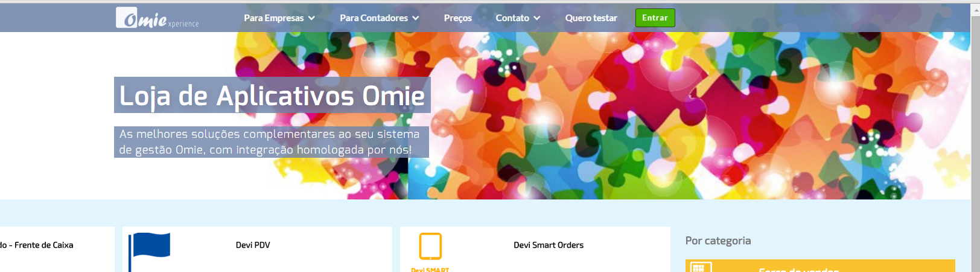Expand the Contato chevron
Viewport: 980px width, 272px height.
pyautogui.click(x=537, y=18)
